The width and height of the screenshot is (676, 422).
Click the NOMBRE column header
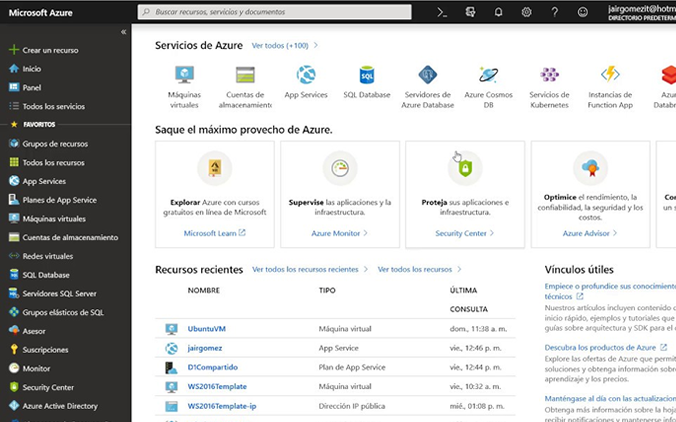(203, 291)
